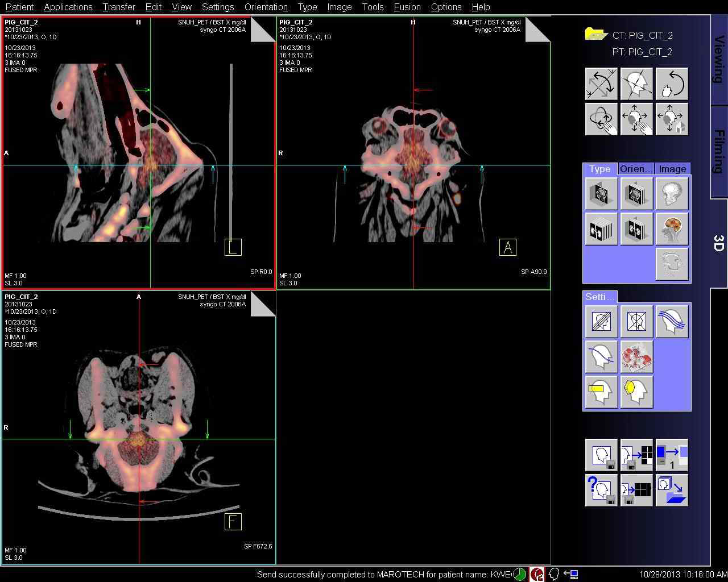This screenshot has width=728, height=582.
Task: Click the sagittal fused MPR view
Action: pyautogui.click(x=139, y=153)
